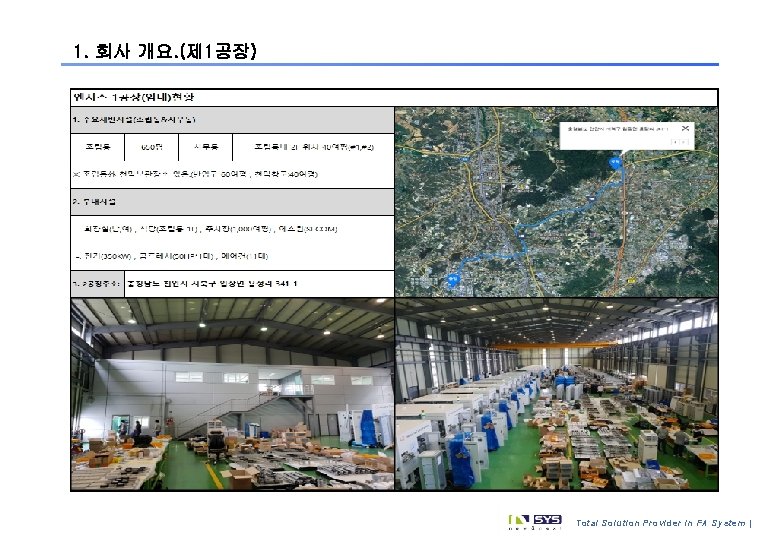Open the left factory photo with staircase
The width and height of the screenshot is (780, 540).
point(232,394)
